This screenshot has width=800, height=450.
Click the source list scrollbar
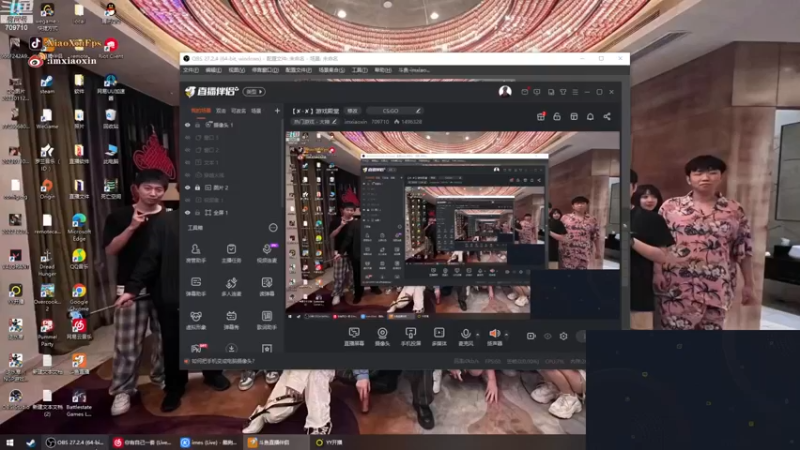(283, 163)
